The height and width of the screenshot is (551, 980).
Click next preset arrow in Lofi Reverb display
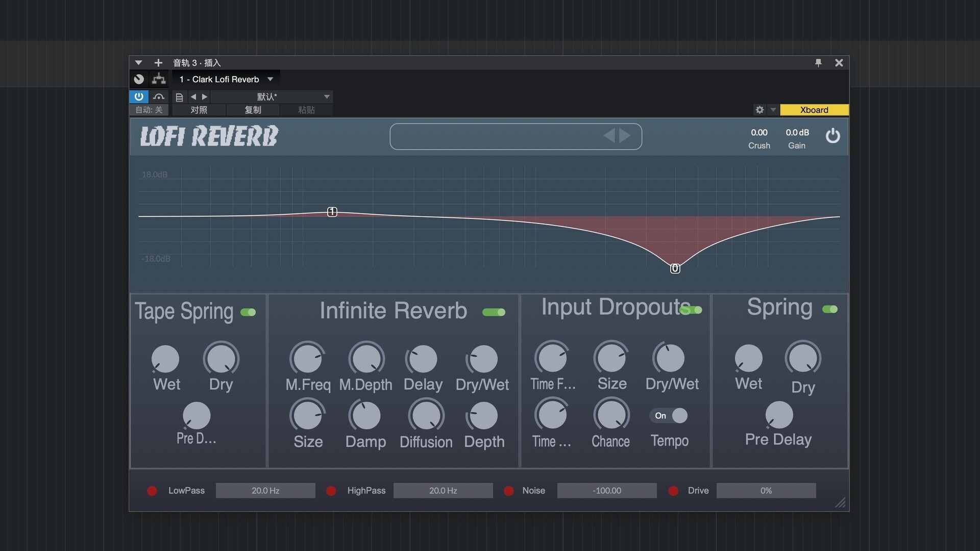click(x=625, y=136)
